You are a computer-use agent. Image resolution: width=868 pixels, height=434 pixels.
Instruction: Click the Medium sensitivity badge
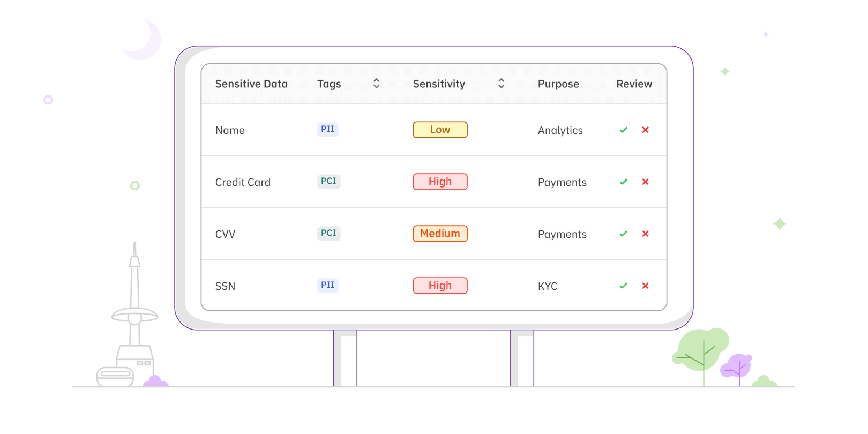coord(440,234)
